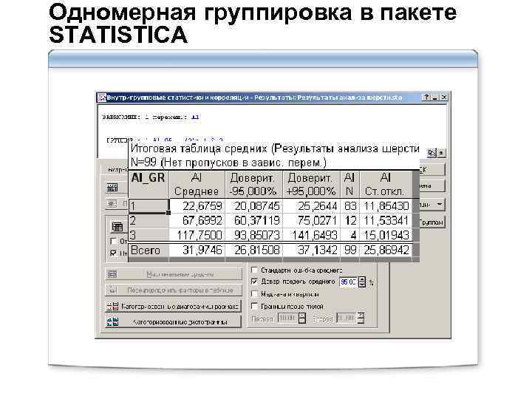Click the first percentile input field
The height and width of the screenshot is (399, 532).
pyautogui.click(x=287, y=318)
